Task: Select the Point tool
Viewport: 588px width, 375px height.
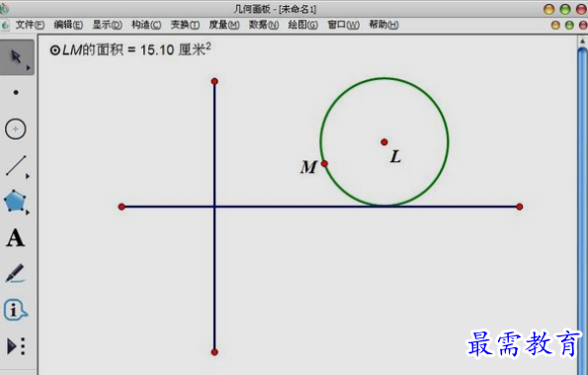Action: point(16,92)
